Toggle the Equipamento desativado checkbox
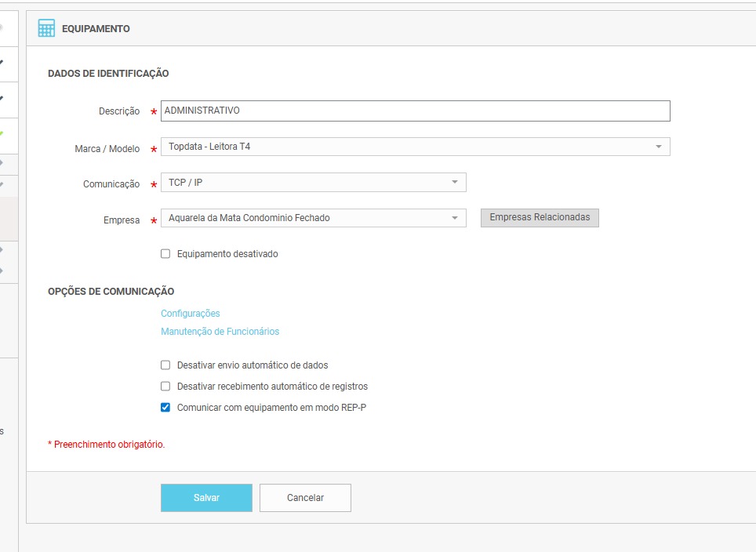This screenshot has height=552, width=756. pyautogui.click(x=165, y=254)
